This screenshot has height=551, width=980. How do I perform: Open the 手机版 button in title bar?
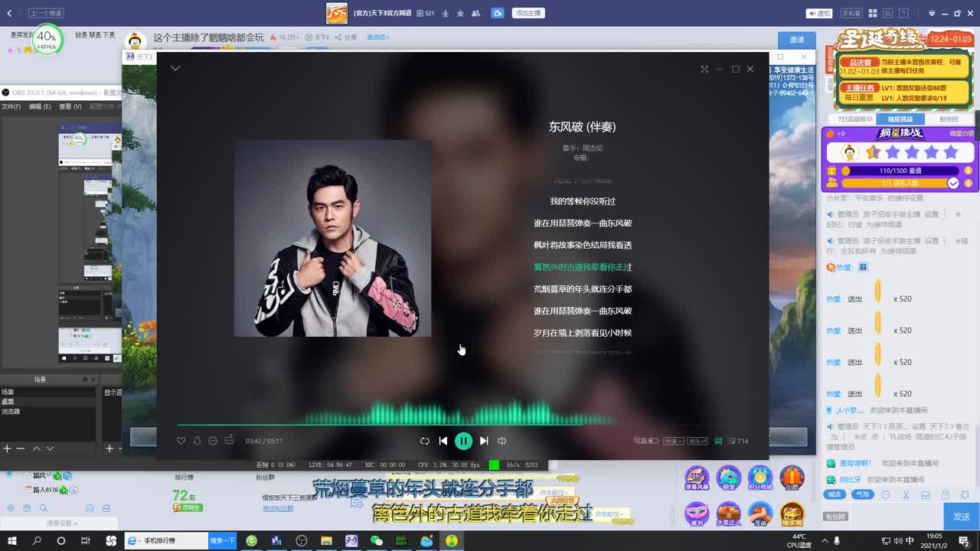pyautogui.click(x=851, y=13)
